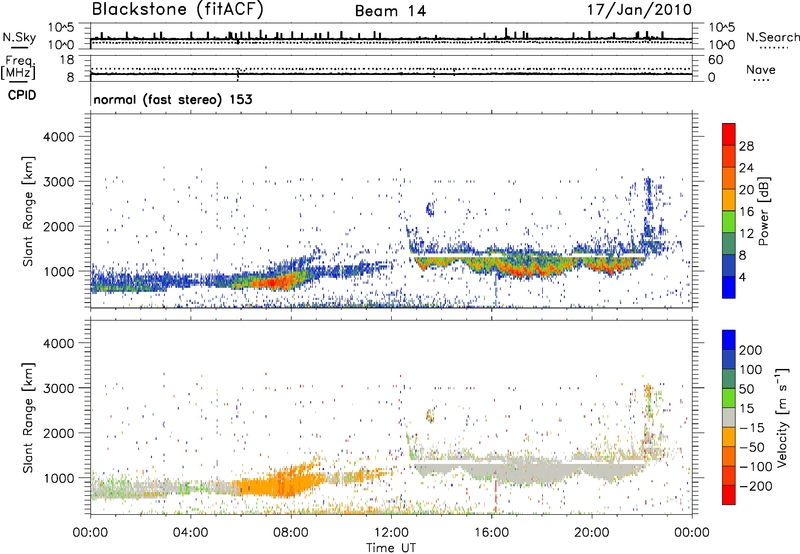Click "10^0" tick beside the N.Search label

(722, 45)
